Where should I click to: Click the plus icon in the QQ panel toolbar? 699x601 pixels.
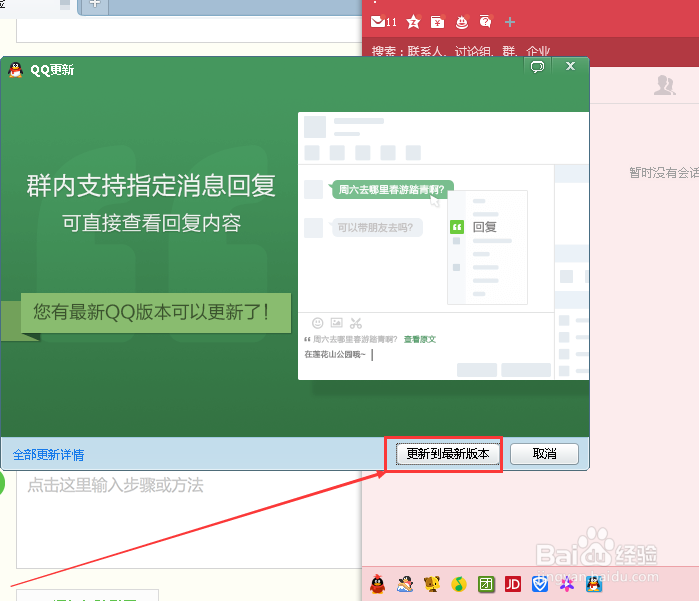[510, 22]
